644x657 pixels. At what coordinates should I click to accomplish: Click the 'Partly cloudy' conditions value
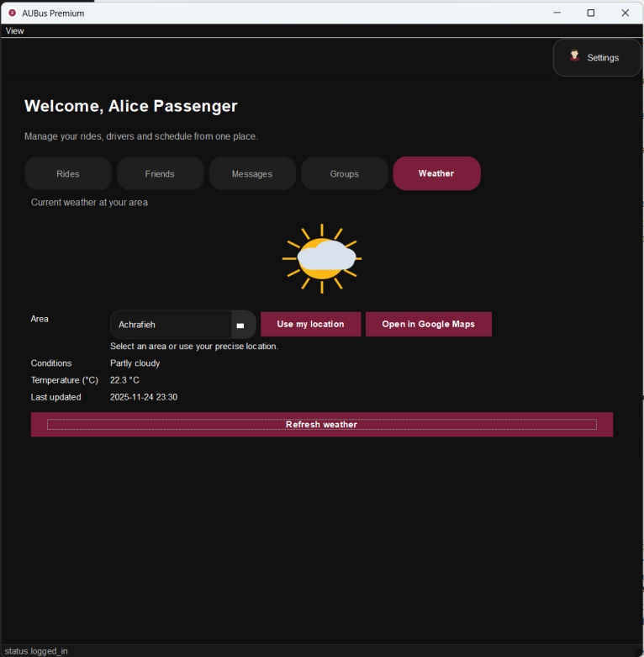[135, 363]
